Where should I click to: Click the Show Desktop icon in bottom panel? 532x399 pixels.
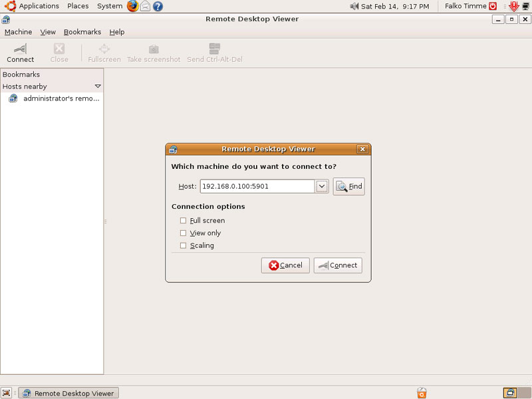tap(6, 393)
